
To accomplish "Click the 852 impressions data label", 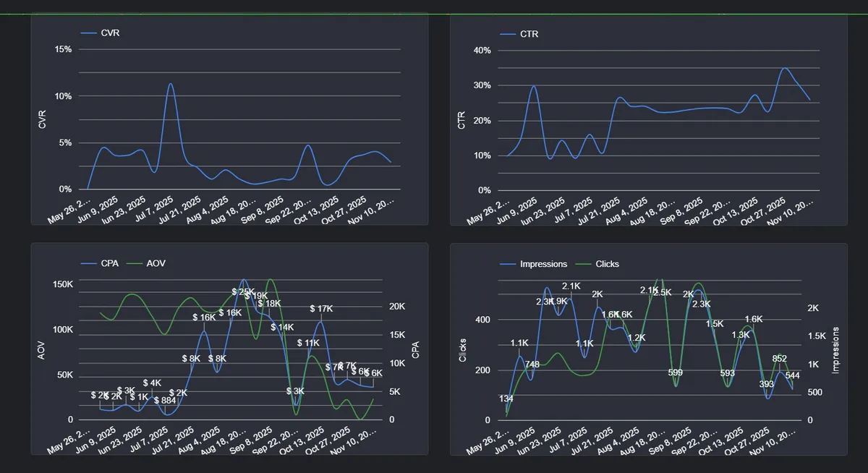I will click(780, 359).
